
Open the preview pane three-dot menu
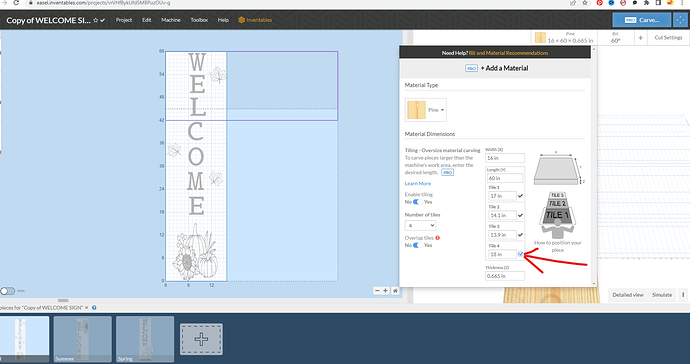click(683, 294)
